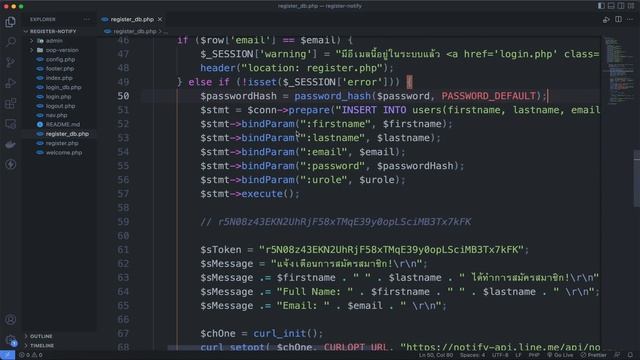
Task: Open nav.php in the explorer
Action: tap(56, 115)
